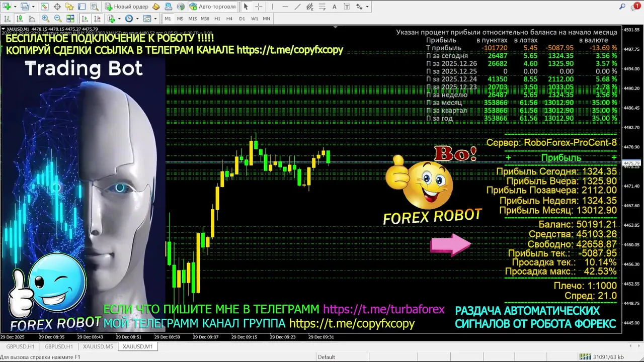The height and width of the screenshot is (362, 644).
Task: Select the Fibonacci retracement tool
Action: (322, 7)
